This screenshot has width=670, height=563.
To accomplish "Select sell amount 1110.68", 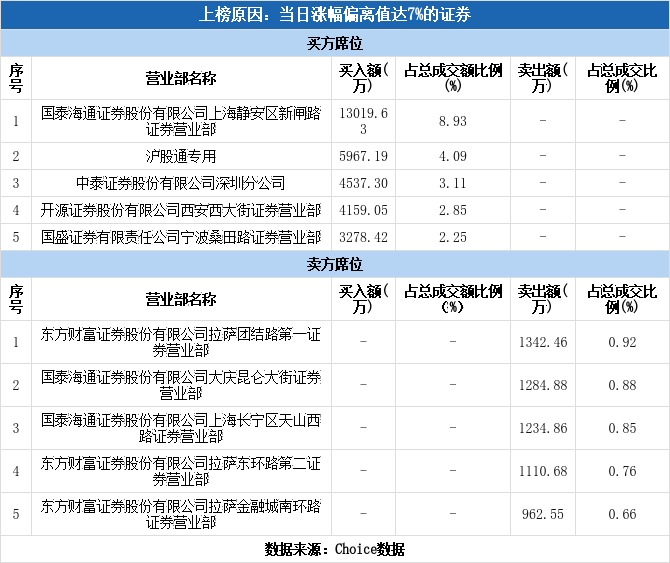I will coord(543,471).
